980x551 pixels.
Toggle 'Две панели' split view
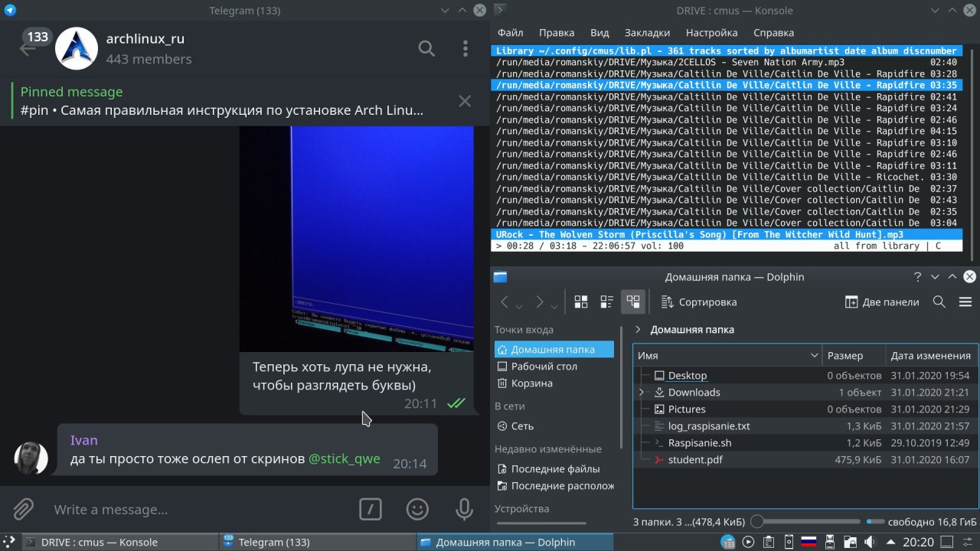point(882,302)
